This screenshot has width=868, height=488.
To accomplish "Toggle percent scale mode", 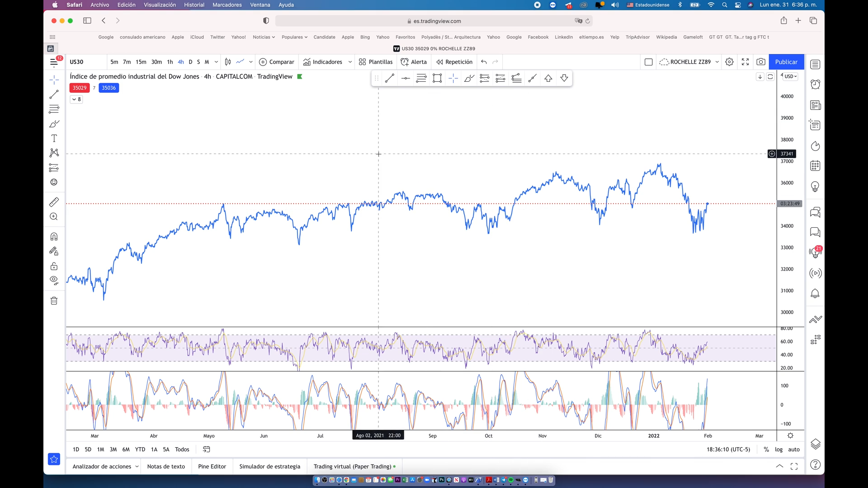I will point(766,450).
